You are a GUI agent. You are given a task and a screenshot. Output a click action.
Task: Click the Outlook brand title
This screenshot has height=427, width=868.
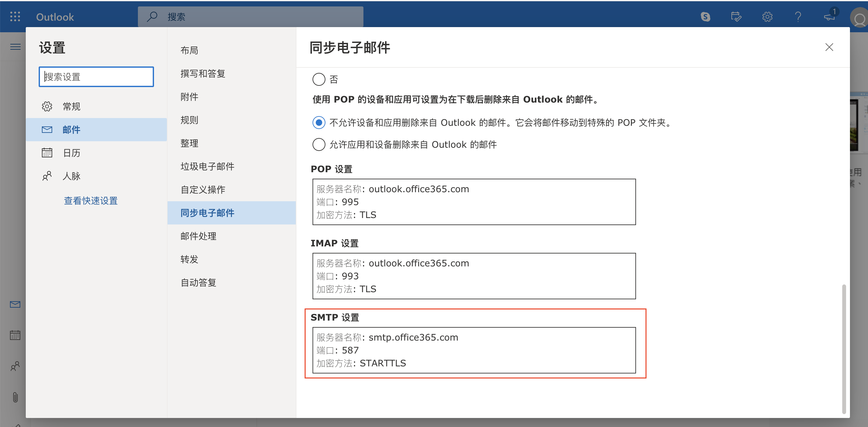[55, 17]
